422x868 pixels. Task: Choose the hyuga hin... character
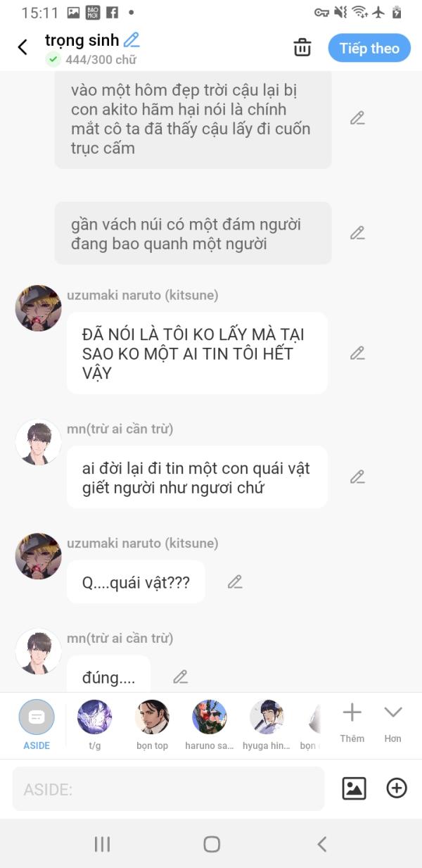[267, 724]
